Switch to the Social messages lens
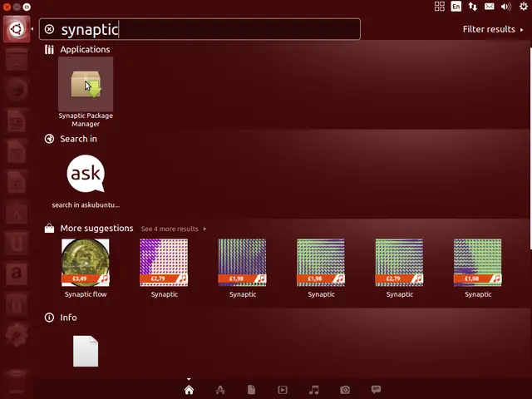The image size is (532, 399). click(x=376, y=389)
